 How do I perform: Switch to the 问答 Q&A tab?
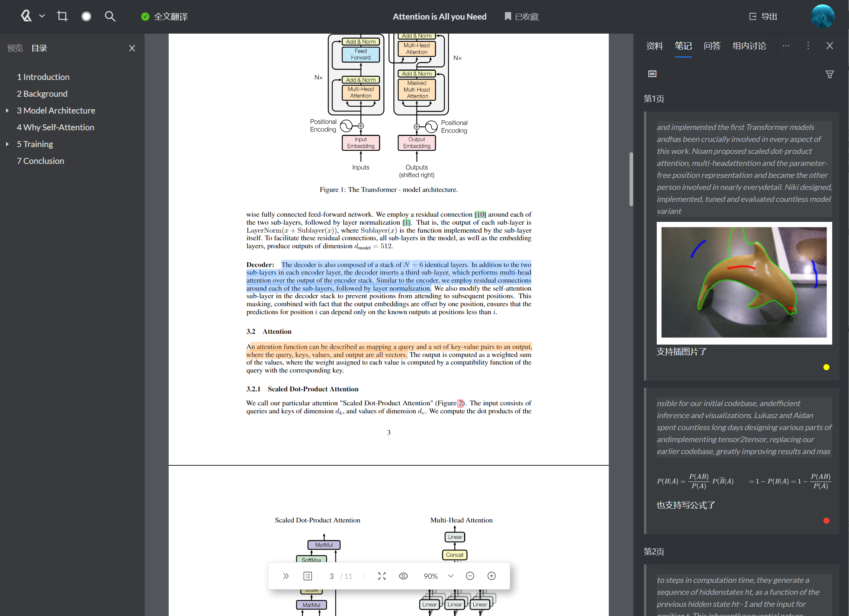(x=712, y=46)
